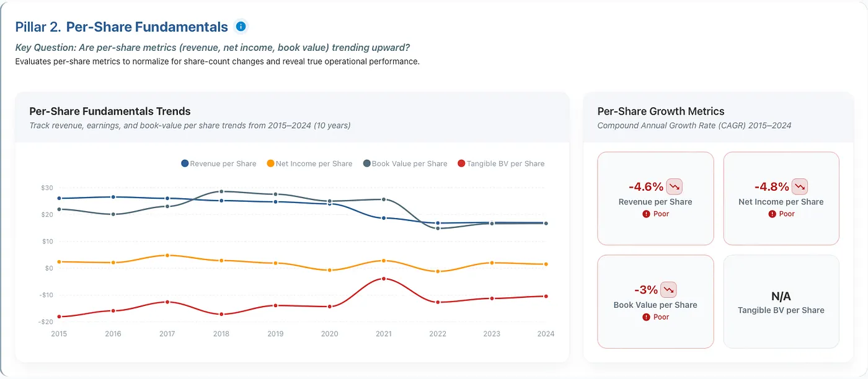Open the Tangible BV per Share N/A card
The width and height of the screenshot is (868, 379).
[x=781, y=302]
